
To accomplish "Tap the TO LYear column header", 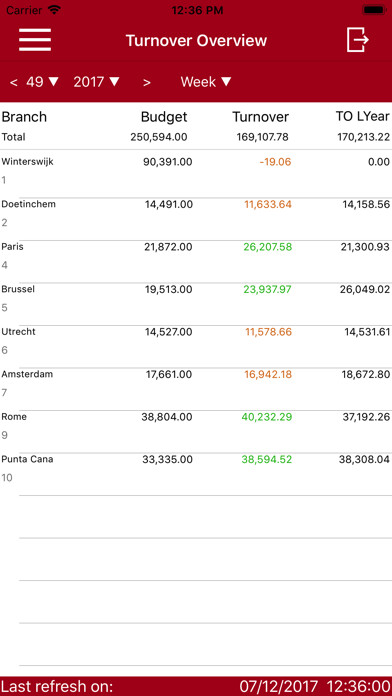I will point(363,117).
